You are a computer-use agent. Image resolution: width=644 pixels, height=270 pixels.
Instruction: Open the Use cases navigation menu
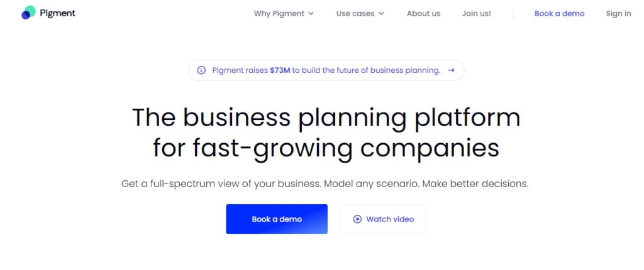355,14
